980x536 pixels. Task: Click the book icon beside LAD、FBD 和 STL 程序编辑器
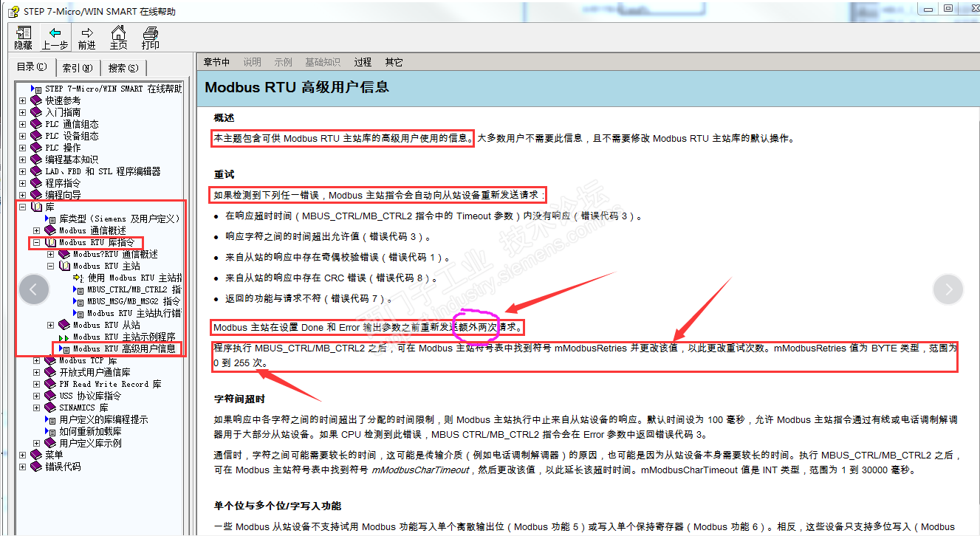point(36,171)
